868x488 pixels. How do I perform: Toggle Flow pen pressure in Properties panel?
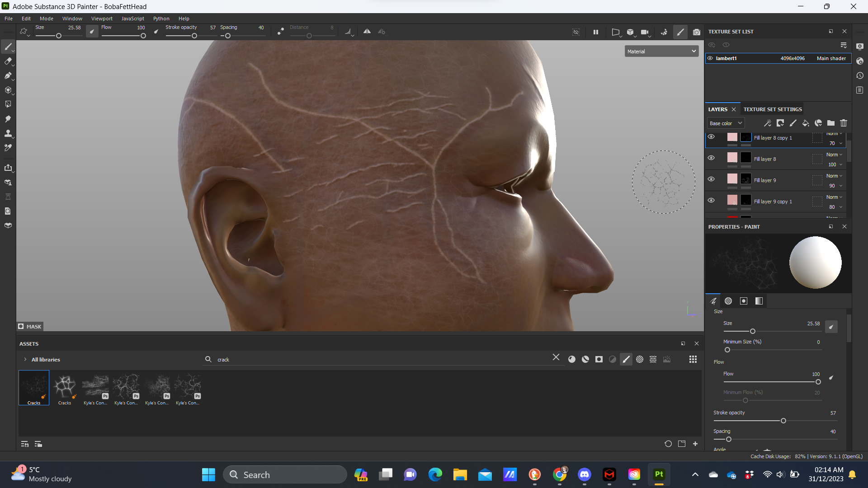pos(831,377)
